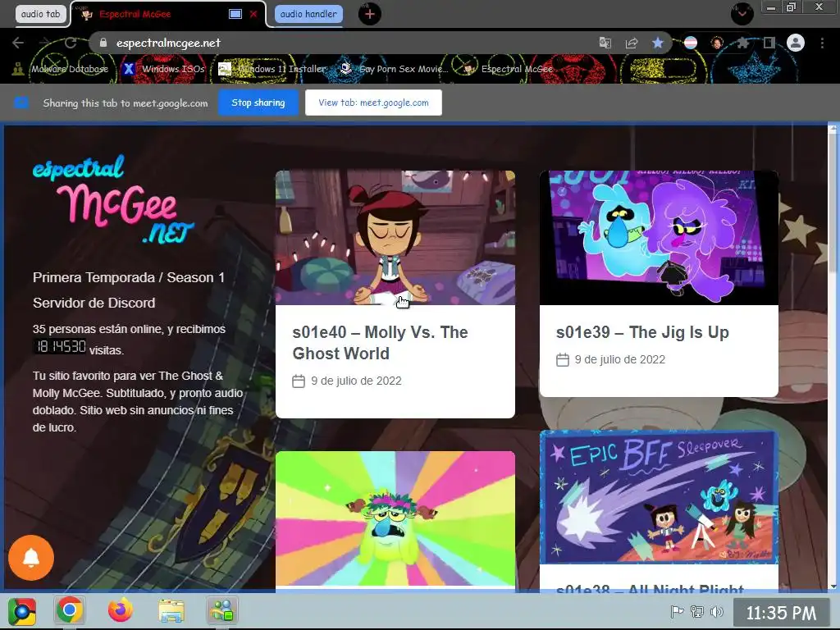
Task: Open the Epic BFF Sleepover thumbnail
Action: [x=659, y=497]
